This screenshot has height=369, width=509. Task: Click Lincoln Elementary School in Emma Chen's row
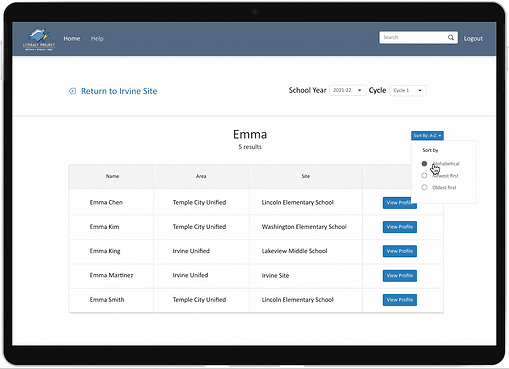(297, 202)
